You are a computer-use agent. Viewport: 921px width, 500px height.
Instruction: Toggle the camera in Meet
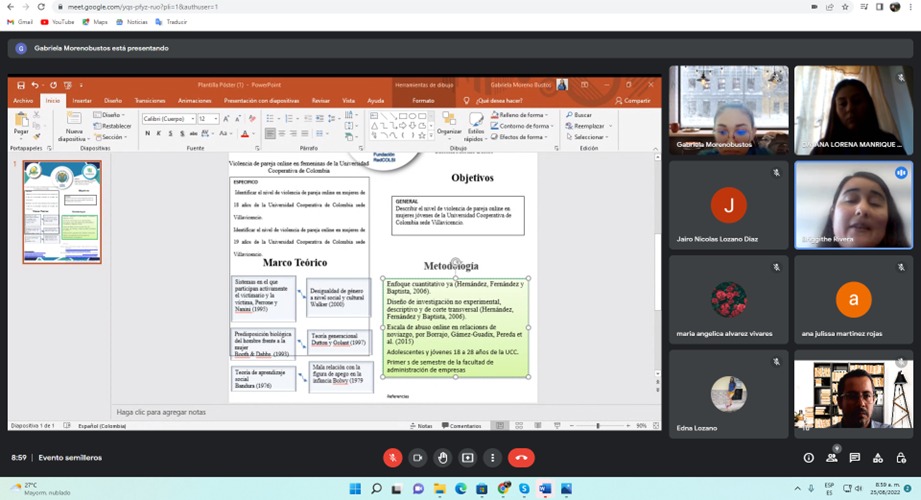pyautogui.click(x=418, y=458)
